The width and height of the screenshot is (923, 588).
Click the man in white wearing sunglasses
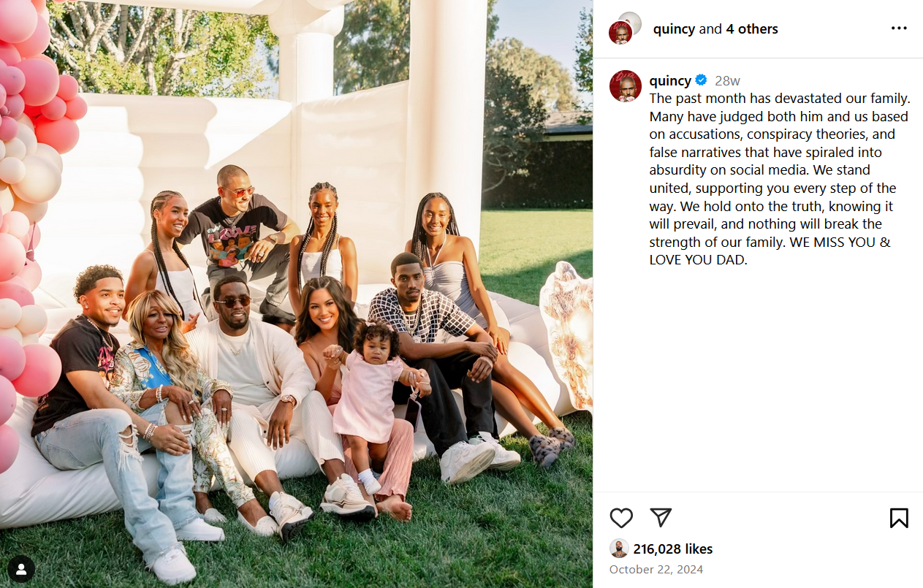coord(258,394)
